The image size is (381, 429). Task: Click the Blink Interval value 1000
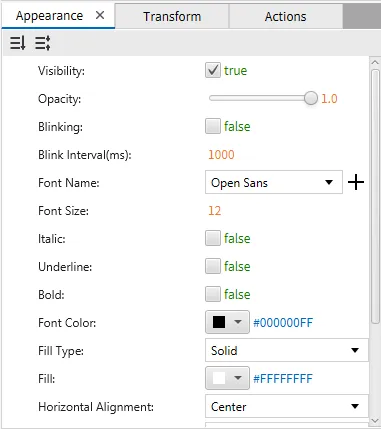coord(221,155)
